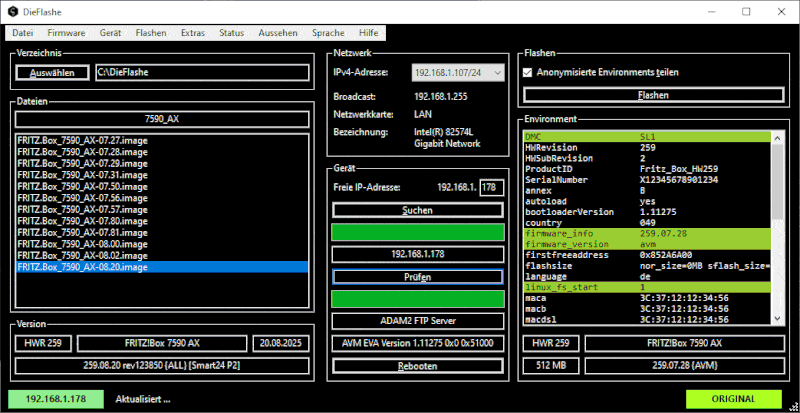The height and width of the screenshot is (413, 800).
Task: Open the Firmware menu
Action: 67,33
